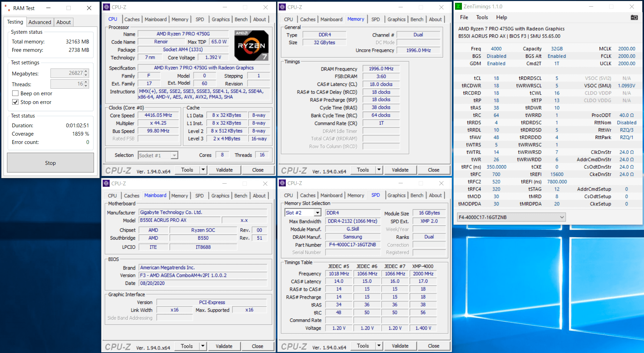Click the Core Speed value '4416.05 MHz'
Viewport: 644px width, 353px height.
click(158, 115)
